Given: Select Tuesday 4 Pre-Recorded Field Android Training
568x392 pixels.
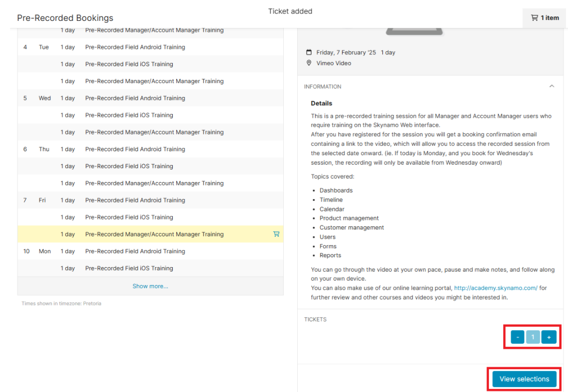Looking at the screenshot, I should [x=135, y=47].
